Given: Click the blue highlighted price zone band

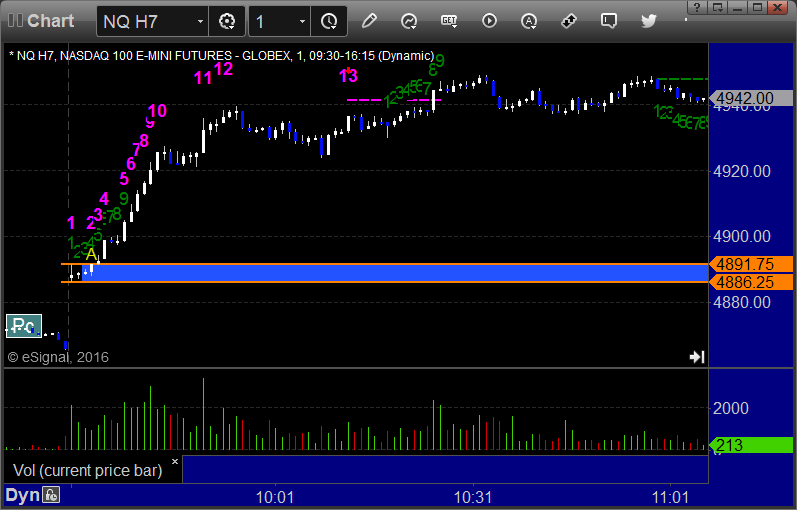Looking at the screenshot, I should pos(394,273).
